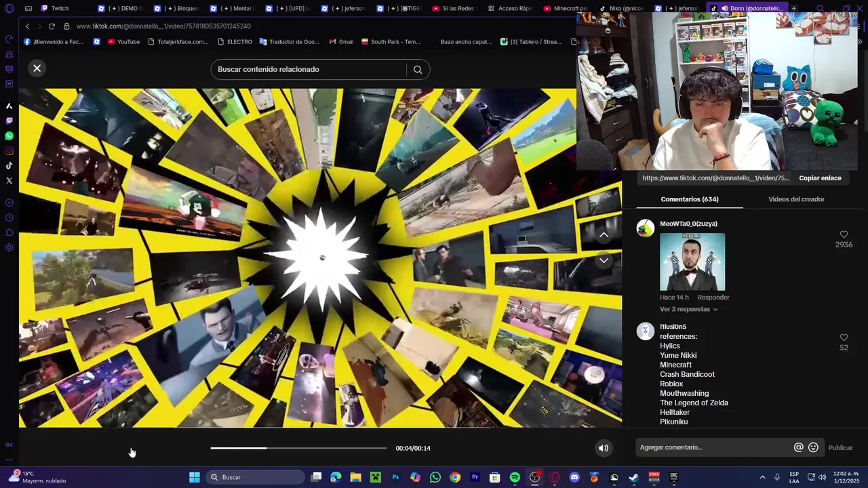Viewport: 868px width, 488px height.
Task: Open the 'ELECTRO' bookmark folder
Action: tap(235, 41)
